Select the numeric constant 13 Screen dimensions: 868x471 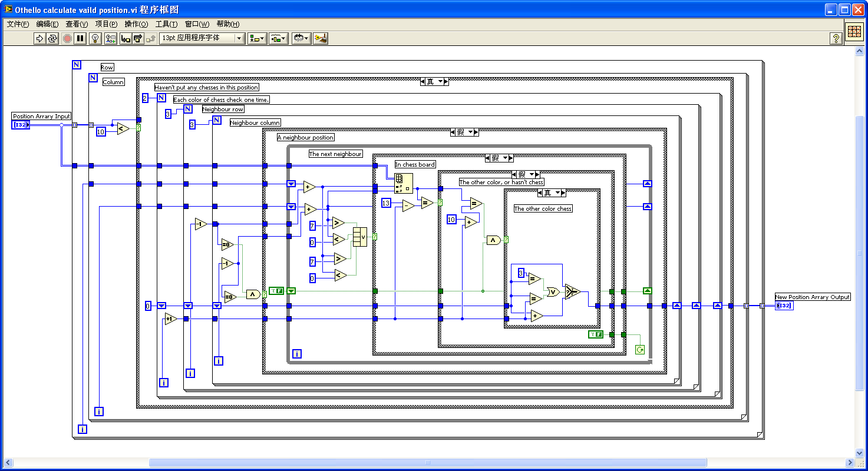point(386,203)
